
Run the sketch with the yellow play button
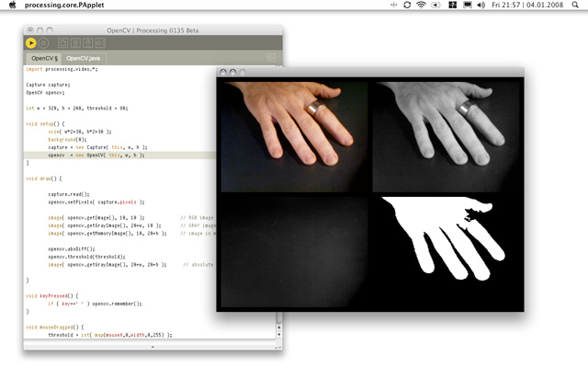pyautogui.click(x=30, y=43)
